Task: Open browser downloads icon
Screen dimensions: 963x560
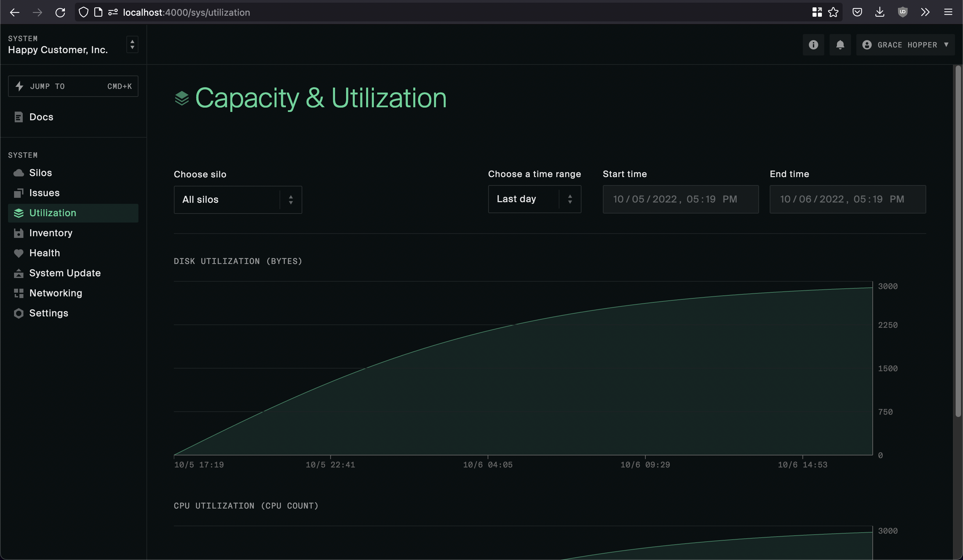Action: click(x=879, y=12)
